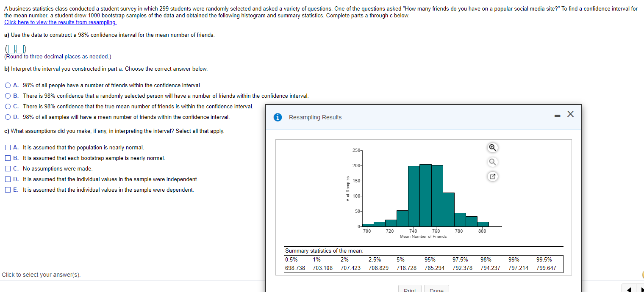Click the 98% value 794.237
Image resolution: width=644 pixels, height=292 pixels.
coord(490,268)
